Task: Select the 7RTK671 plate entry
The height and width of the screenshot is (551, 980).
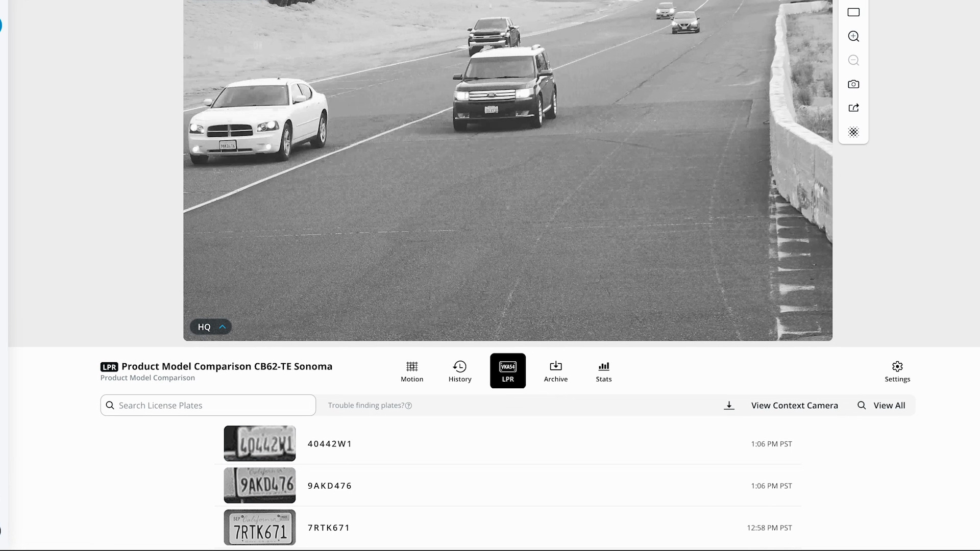Action: [329, 528]
